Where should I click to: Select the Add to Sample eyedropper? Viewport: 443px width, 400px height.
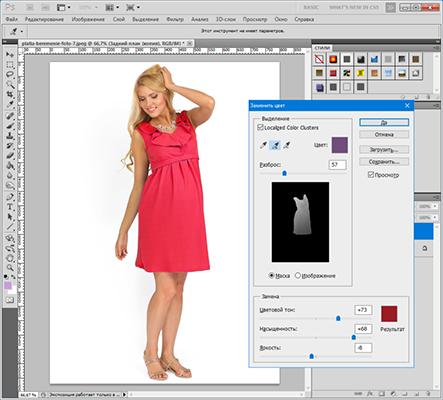click(275, 145)
